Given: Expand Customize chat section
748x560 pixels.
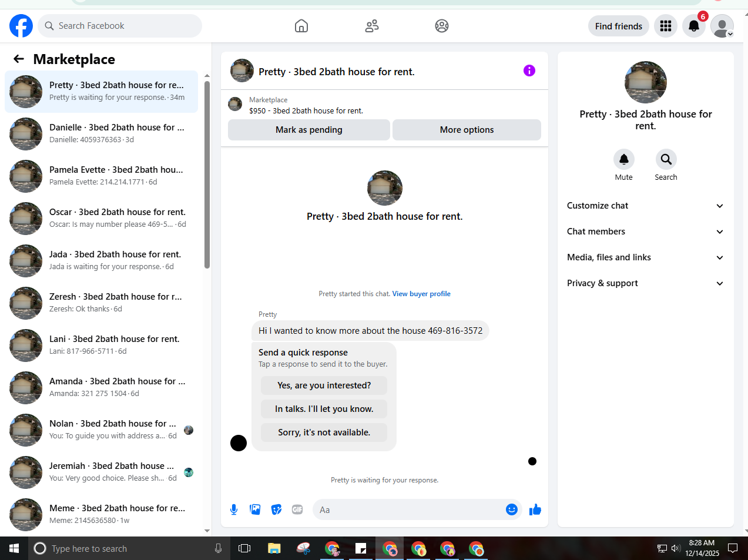Looking at the screenshot, I should point(645,206).
